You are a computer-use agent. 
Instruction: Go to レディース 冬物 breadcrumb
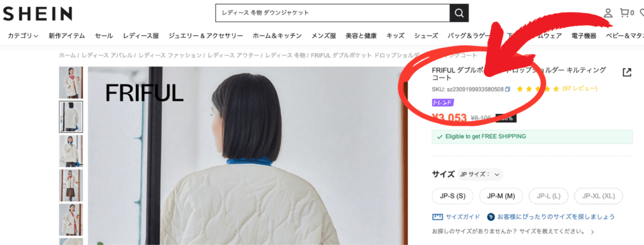point(285,55)
